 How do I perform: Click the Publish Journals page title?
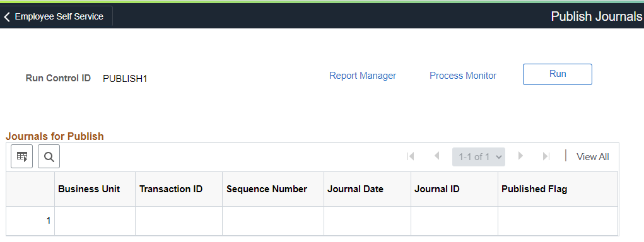[596, 16]
